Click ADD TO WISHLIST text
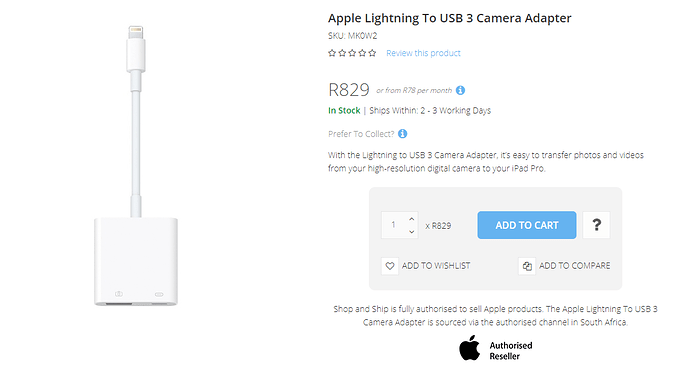Screen dimensions: 690x376 (x=436, y=266)
